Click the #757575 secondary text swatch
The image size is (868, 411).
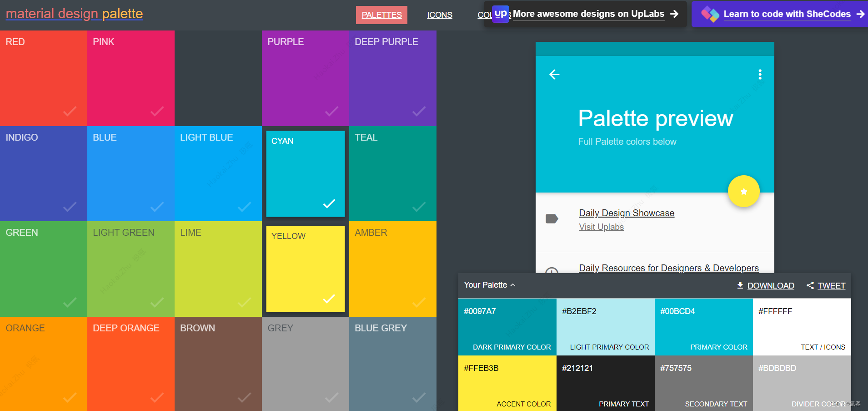click(704, 383)
